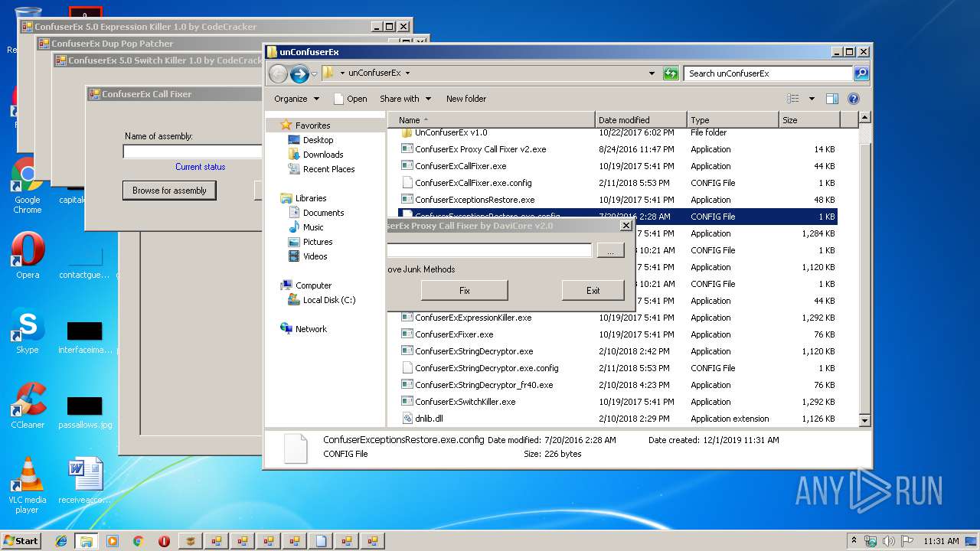Select Favorites in the navigation pane
Viewport: 980px width, 551px height.
pos(312,126)
